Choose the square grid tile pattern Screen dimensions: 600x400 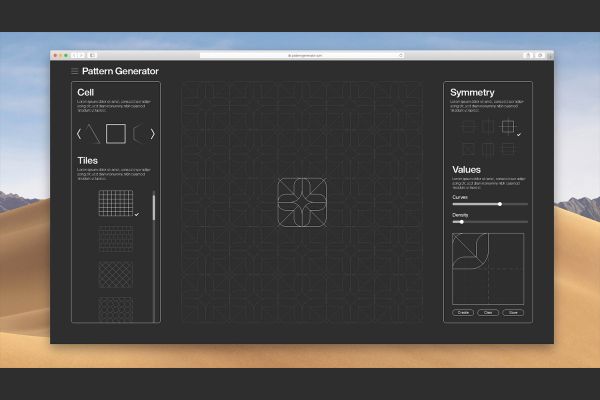[x=116, y=203]
